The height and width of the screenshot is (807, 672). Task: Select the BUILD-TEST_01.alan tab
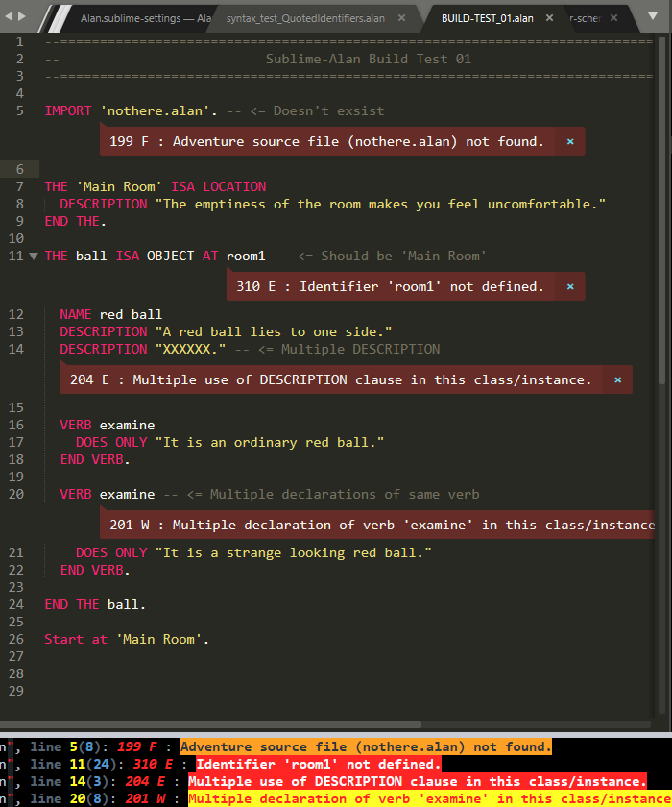point(487,18)
